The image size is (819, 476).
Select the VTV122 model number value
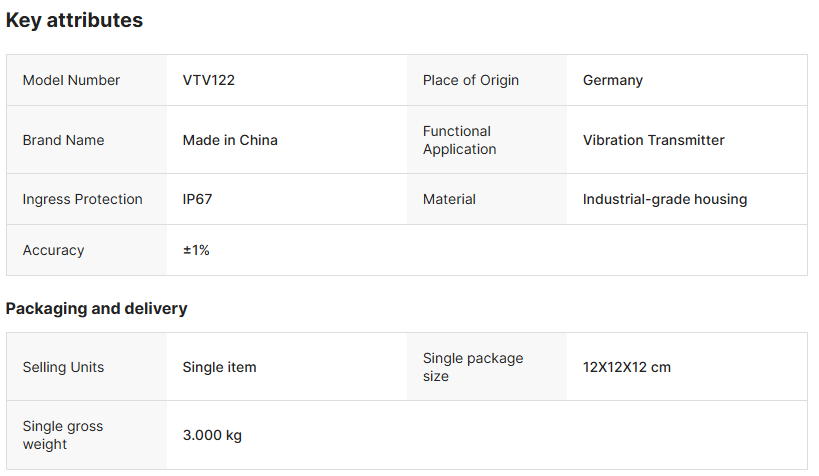pyautogui.click(x=209, y=80)
